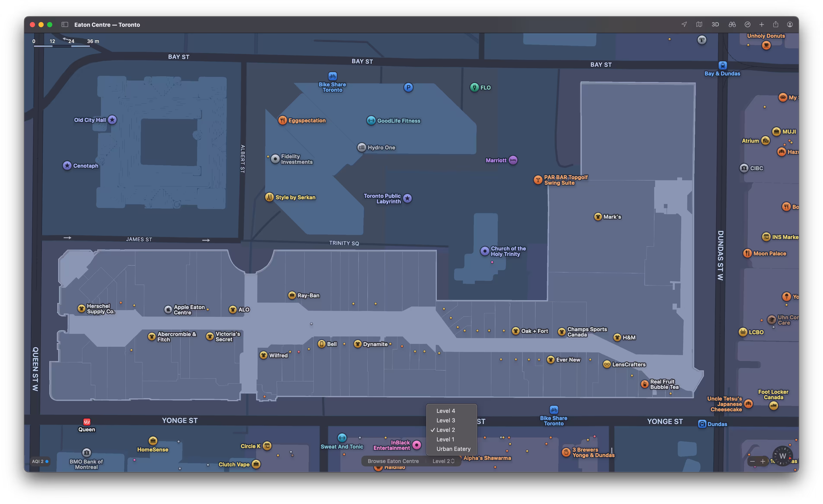Zoom out using the minus button
This screenshot has height=504, width=823.
[x=752, y=461]
